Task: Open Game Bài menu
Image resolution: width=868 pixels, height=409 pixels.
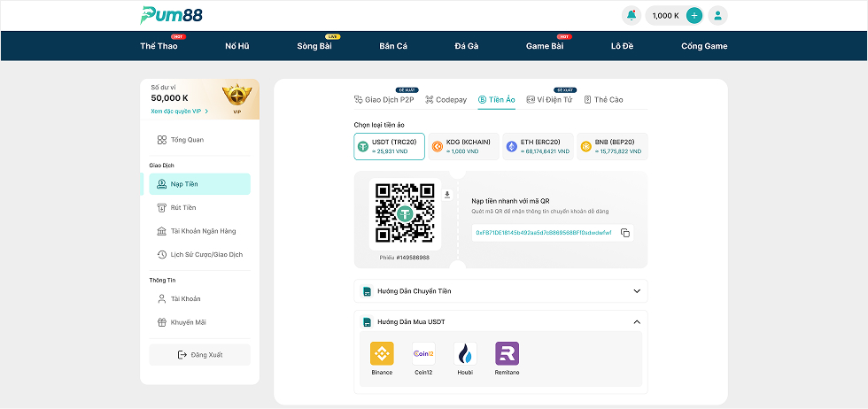Action: pos(545,46)
